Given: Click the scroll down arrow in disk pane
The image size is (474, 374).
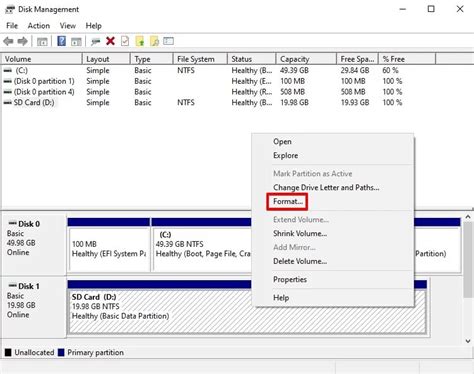Looking at the screenshot, I should (468, 341).
